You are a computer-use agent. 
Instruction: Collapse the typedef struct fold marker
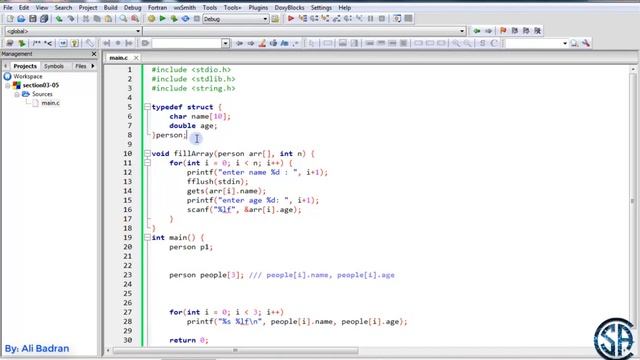click(x=147, y=107)
